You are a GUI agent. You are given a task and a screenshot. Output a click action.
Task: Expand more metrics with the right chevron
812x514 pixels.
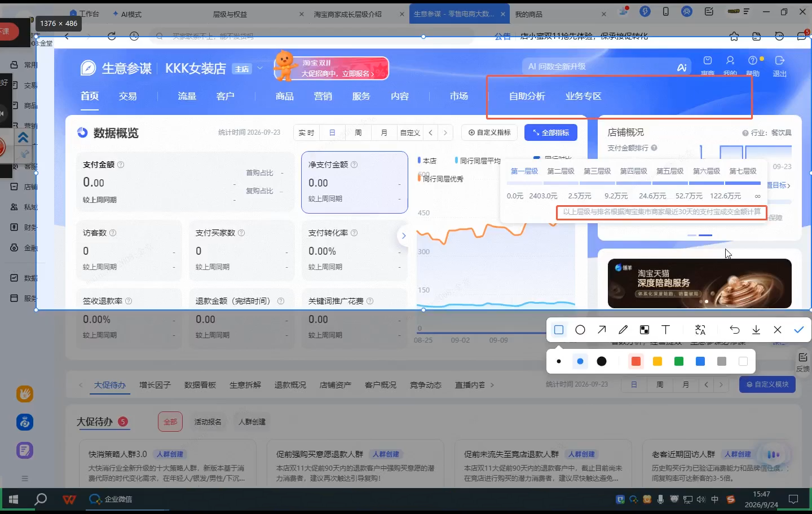point(403,236)
